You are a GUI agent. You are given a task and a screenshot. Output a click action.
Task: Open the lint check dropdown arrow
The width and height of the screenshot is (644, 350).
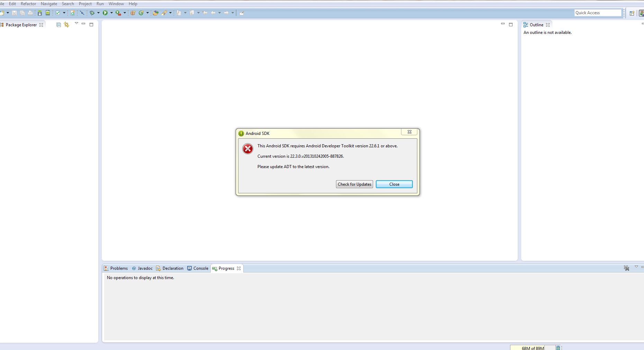pyautogui.click(x=64, y=13)
